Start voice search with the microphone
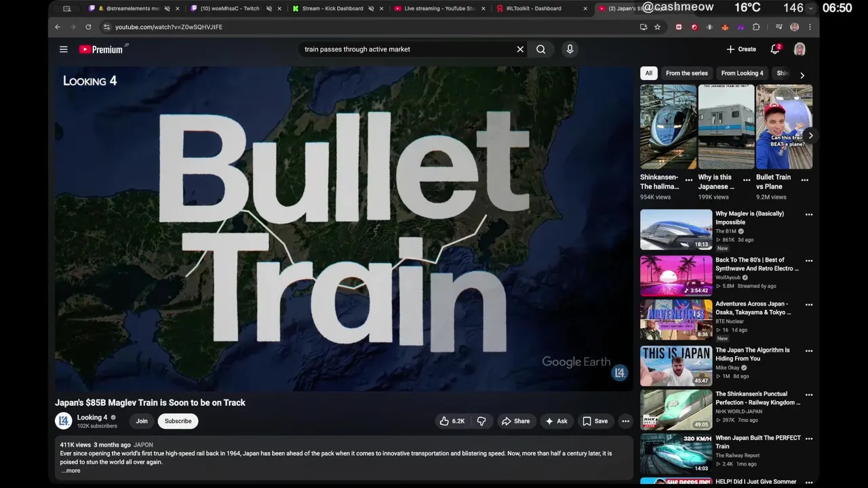Image resolution: width=868 pixels, height=488 pixels. [570, 49]
